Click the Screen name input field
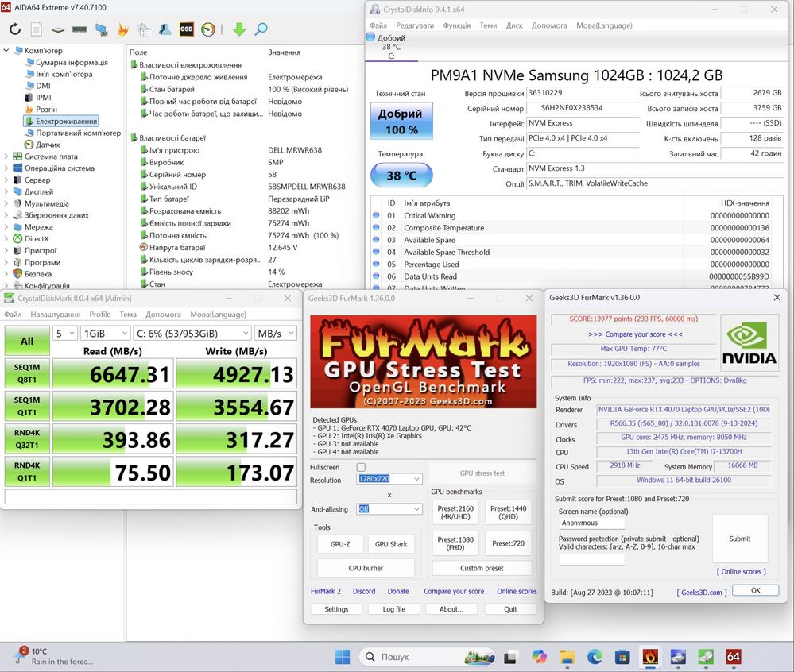 (591, 523)
